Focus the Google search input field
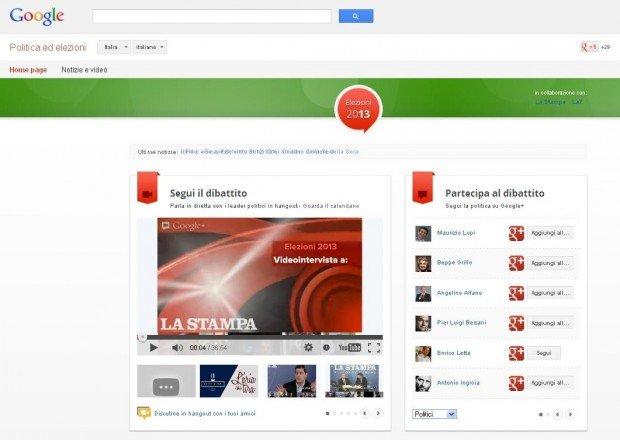The height and width of the screenshot is (440, 620). point(212,16)
